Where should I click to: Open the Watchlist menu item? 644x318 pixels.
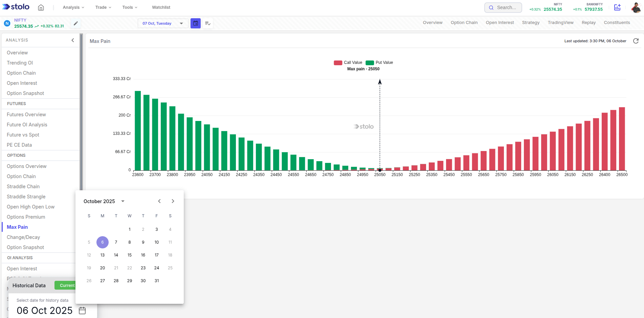(161, 7)
